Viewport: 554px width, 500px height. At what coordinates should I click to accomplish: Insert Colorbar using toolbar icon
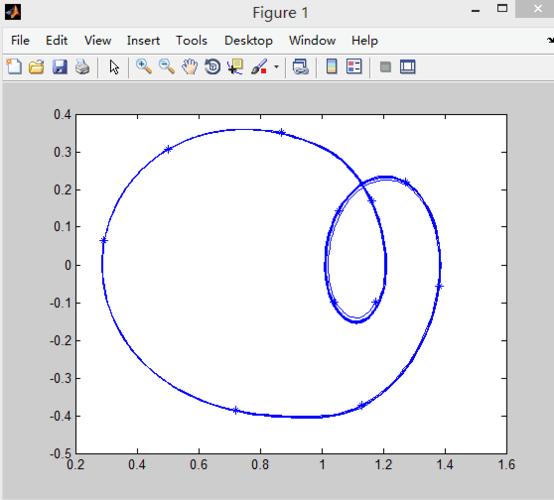tap(331, 67)
